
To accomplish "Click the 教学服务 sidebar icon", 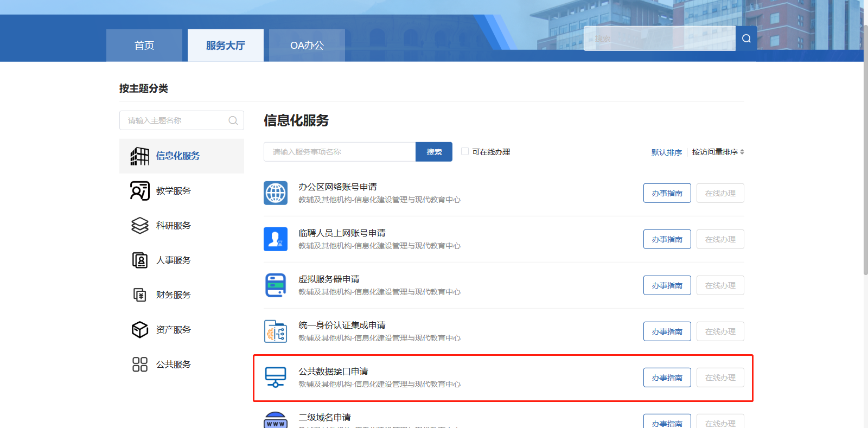I will [140, 191].
